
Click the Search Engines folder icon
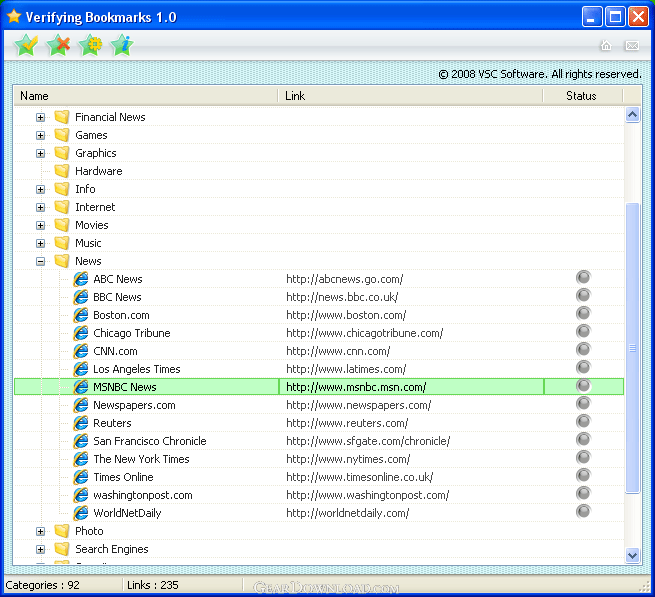pos(62,549)
